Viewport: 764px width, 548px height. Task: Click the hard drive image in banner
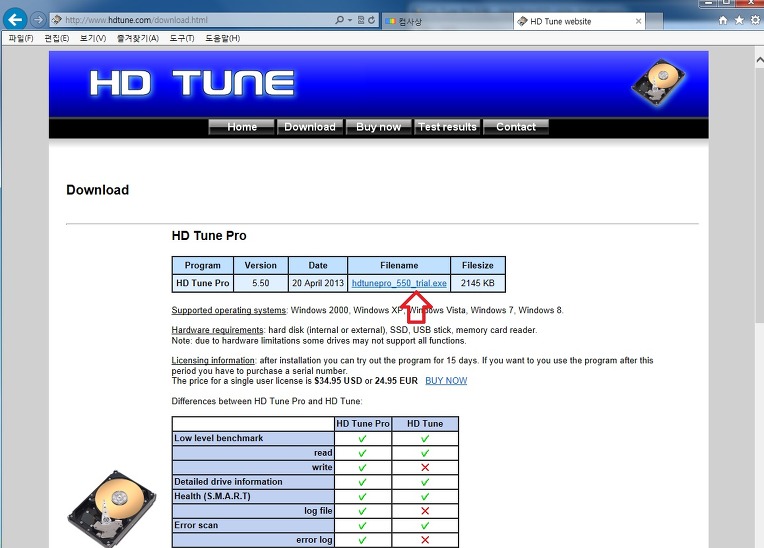658,82
